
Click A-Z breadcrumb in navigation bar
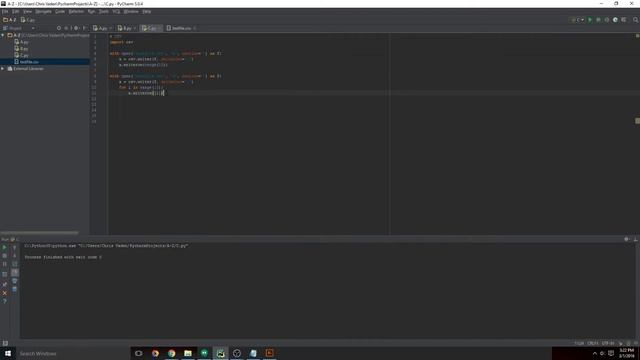point(9,20)
